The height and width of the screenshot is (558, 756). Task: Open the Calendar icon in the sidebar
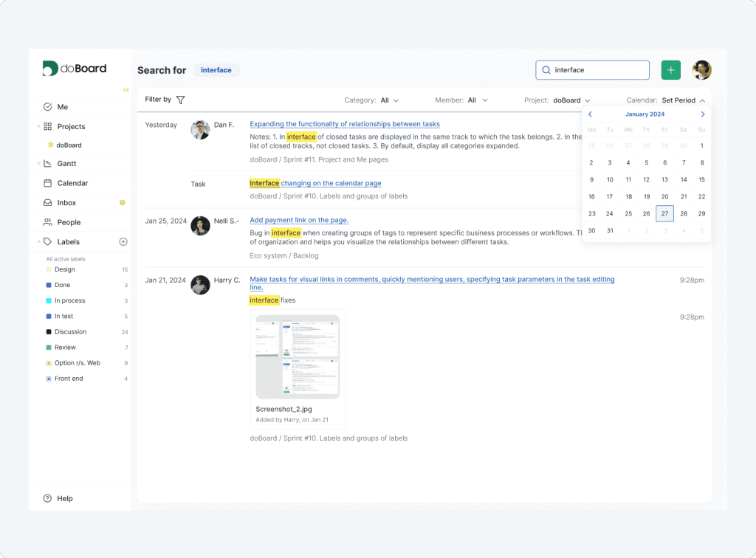point(47,182)
